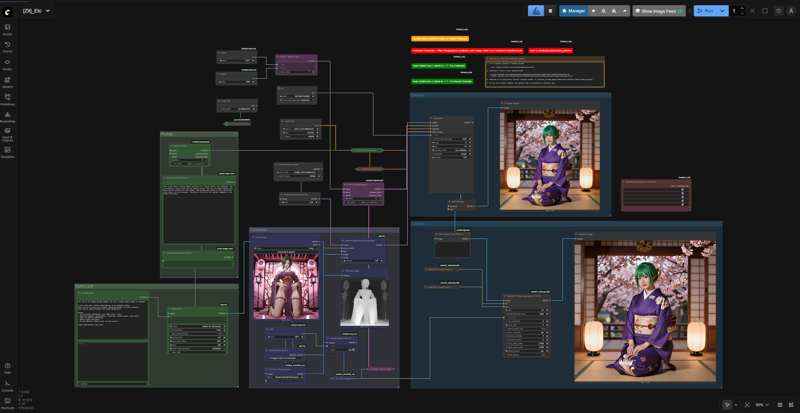Toggle link visibility icon at the bottom right
Viewport: 800px width, 413px height.
[x=791, y=405]
